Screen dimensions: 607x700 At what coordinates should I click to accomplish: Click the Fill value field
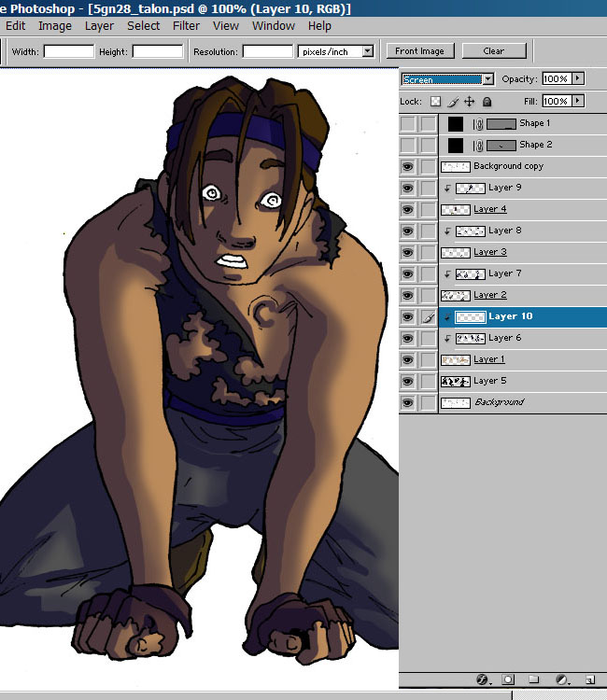[557, 101]
